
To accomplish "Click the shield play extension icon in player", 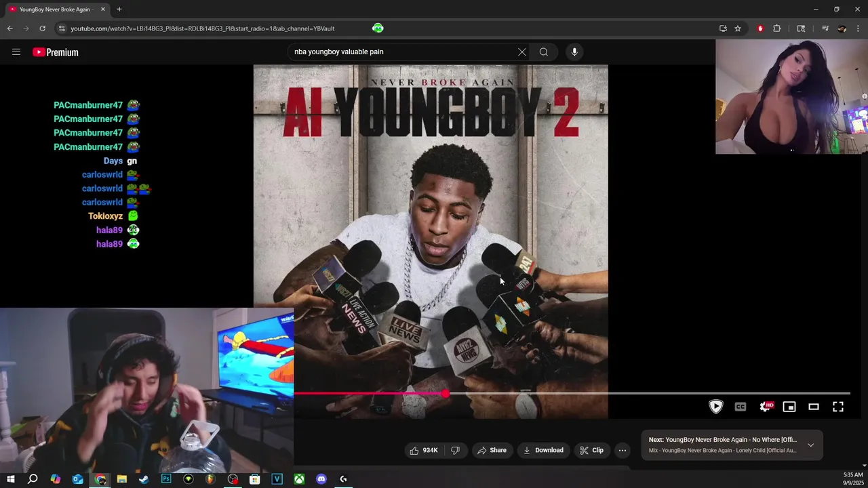I will coord(716,407).
